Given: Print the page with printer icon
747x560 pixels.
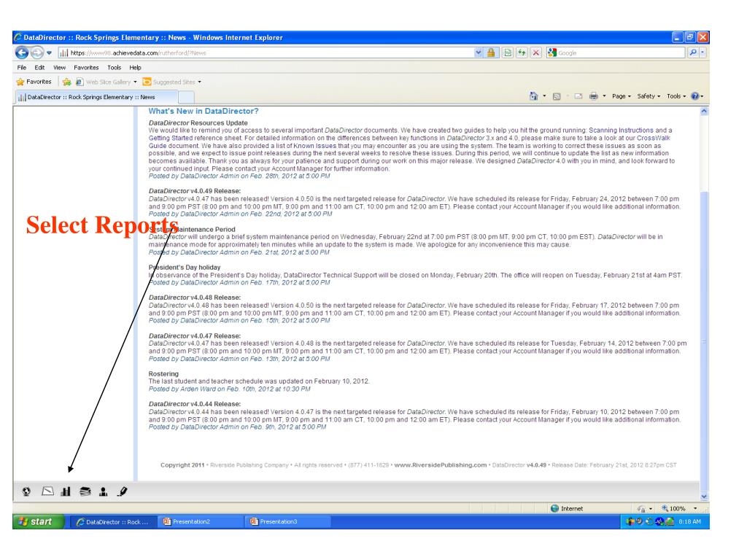Looking at the screenshot, I should click(593, 97).
